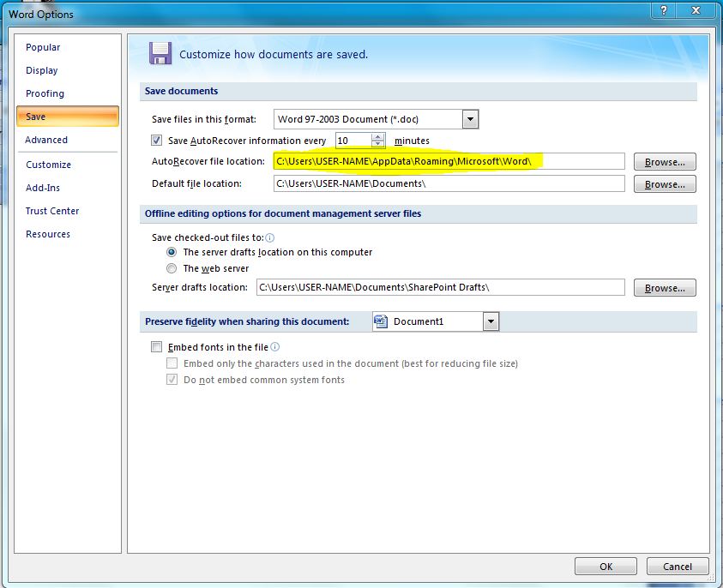The image size is (723, 588).
Task: Switch to the Advanced category
Action: coord(45,140)
